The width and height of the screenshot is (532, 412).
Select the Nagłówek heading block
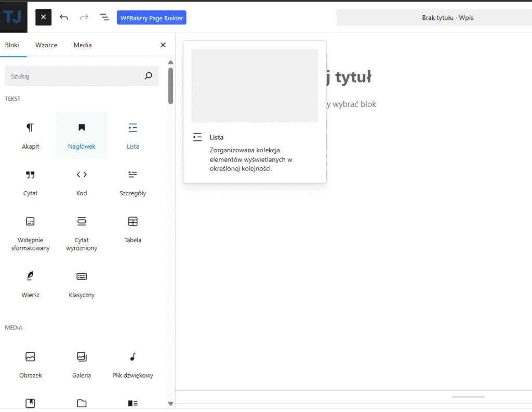coord(82,135)
